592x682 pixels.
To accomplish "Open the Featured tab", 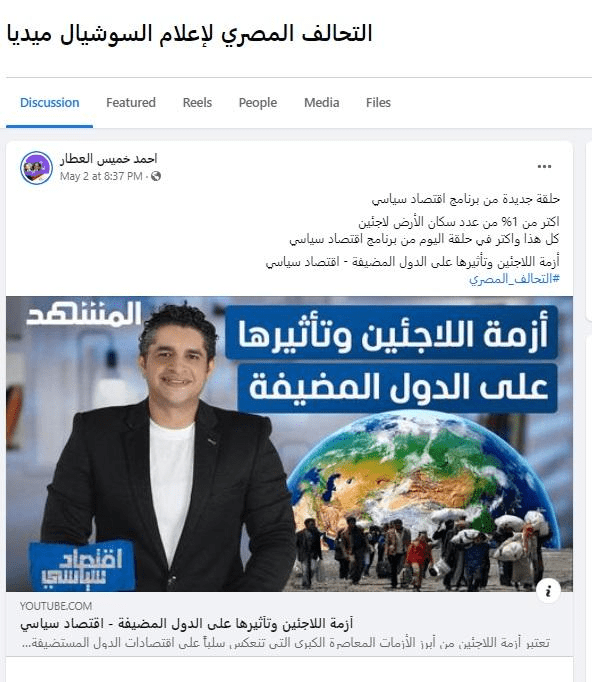I will coord(131,103).
